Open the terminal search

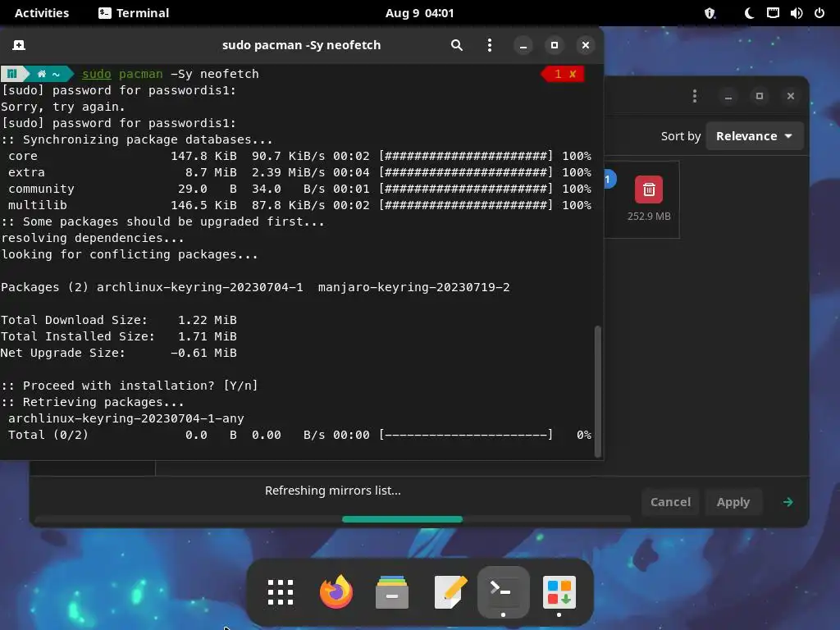pos(456,46)
